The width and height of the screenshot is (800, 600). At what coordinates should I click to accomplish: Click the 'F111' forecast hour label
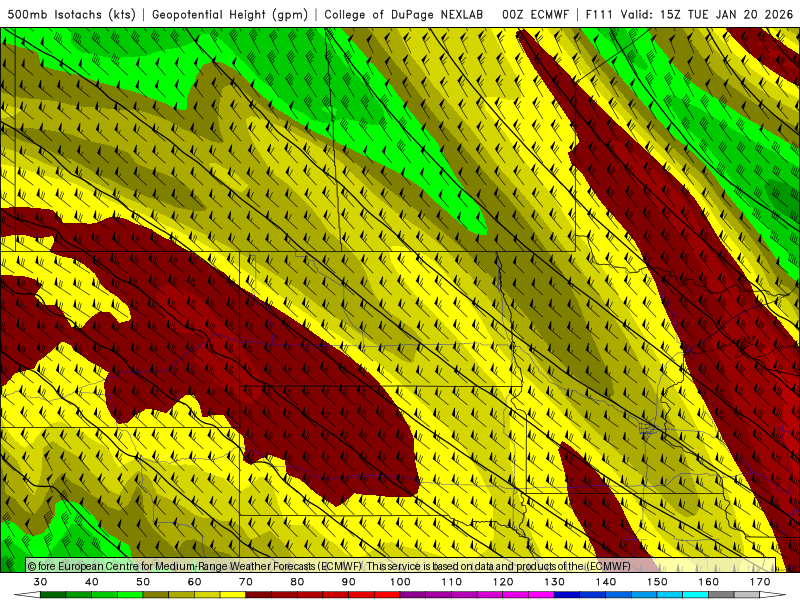[x=599, y=15]
